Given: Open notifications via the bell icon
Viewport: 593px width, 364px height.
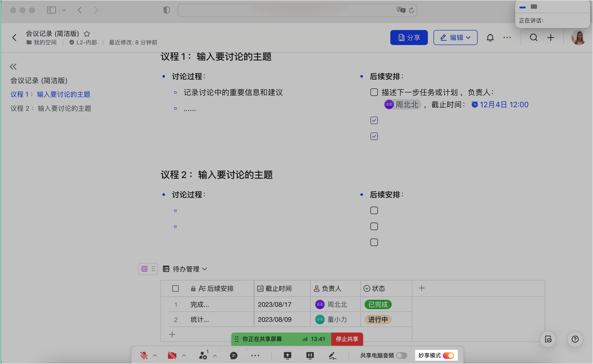Looking at the screenshot, I should (x=490, y=37).
